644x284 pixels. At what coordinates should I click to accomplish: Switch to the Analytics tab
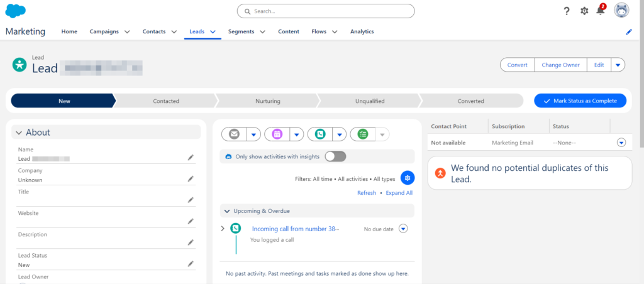point(362,32)
